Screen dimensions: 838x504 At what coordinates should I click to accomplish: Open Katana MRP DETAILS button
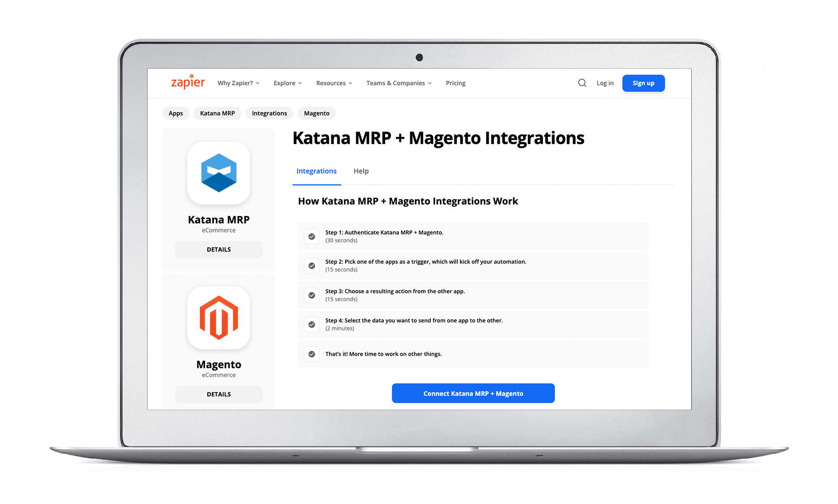coord(219,250)
